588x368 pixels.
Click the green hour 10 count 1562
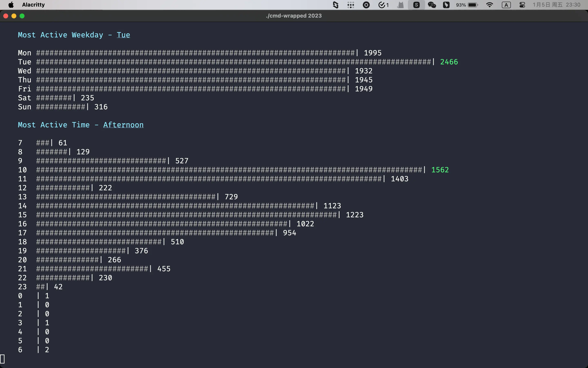click(x=440, y=170)
